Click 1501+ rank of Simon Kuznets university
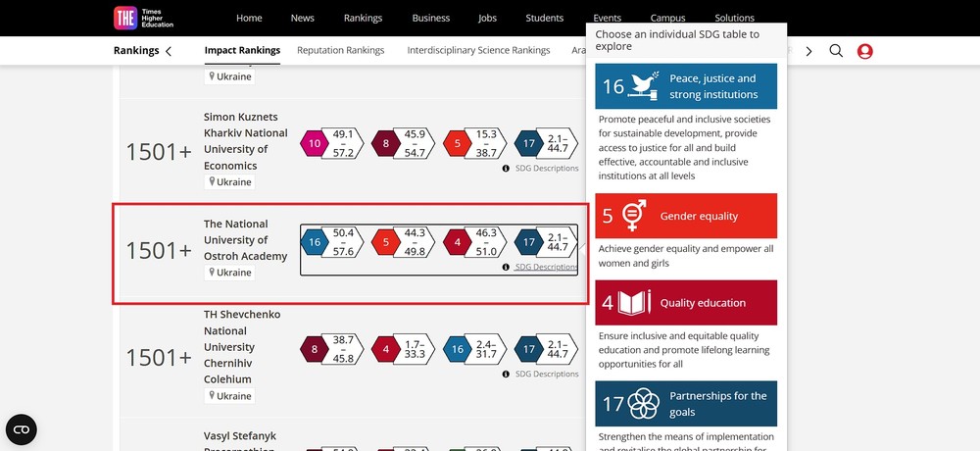 [159, 152]
